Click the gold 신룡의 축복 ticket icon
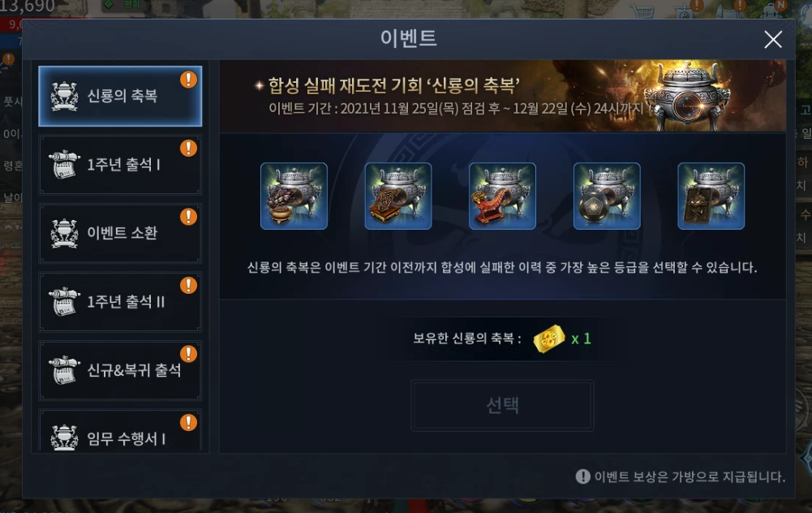Viewport: 812px width, 513px height. click(549, 339)
